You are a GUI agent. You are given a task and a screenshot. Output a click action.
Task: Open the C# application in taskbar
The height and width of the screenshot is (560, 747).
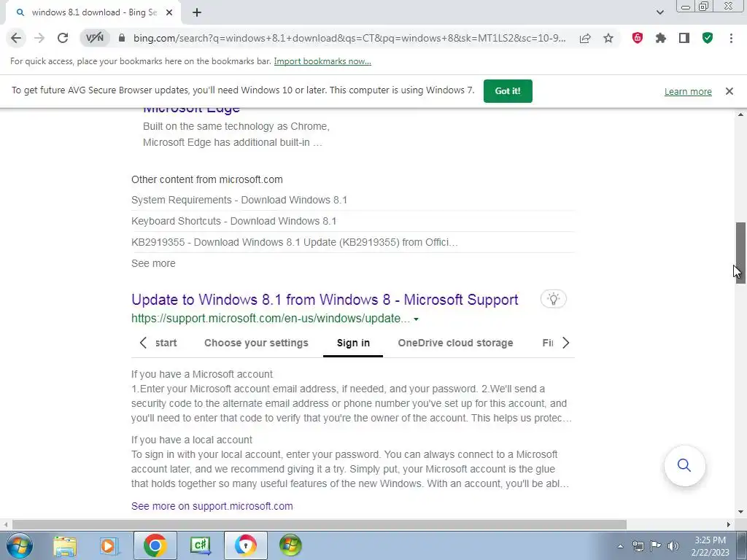pos(200,545)
